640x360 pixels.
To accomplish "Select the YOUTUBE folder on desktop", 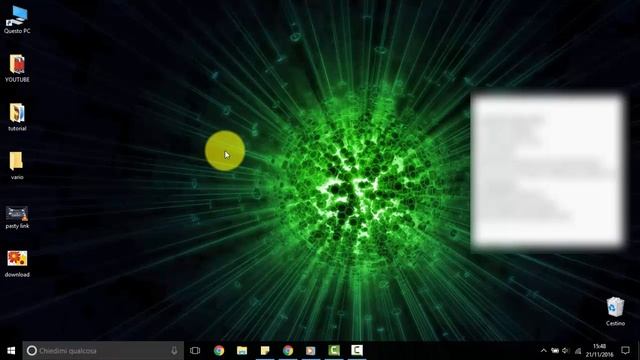I will (x=17, y=68).
